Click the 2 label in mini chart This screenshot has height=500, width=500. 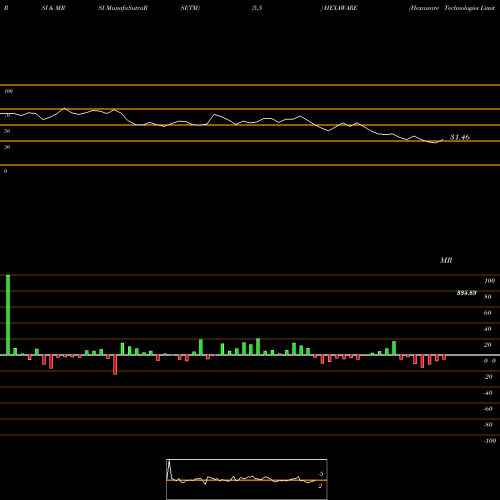click(x=320, y=486)
